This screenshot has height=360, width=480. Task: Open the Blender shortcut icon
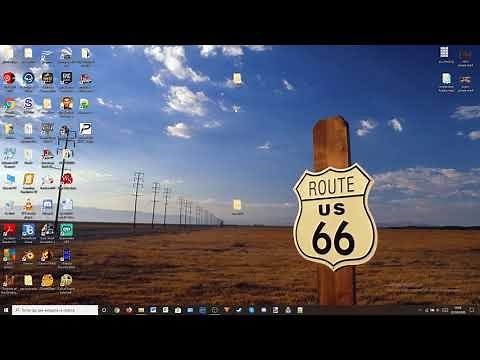[28, 256]
